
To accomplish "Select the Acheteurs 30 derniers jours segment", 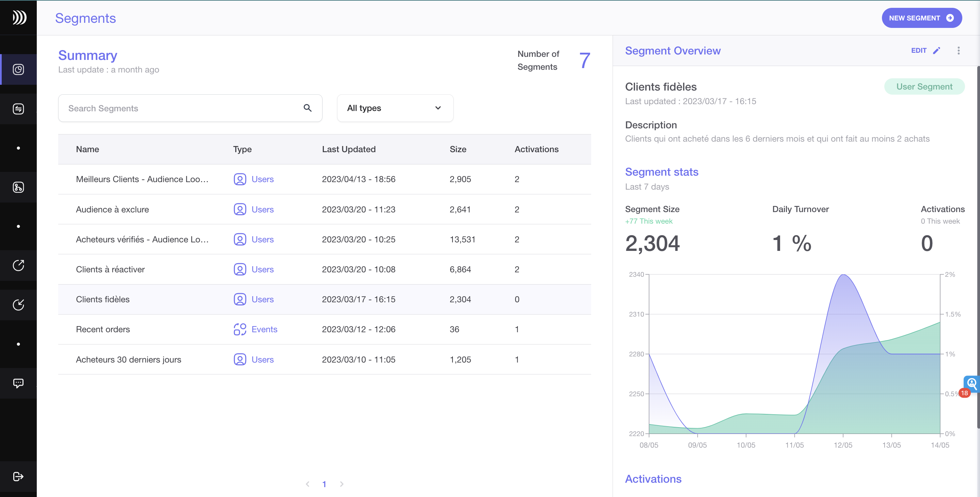I will coord(129,359).
